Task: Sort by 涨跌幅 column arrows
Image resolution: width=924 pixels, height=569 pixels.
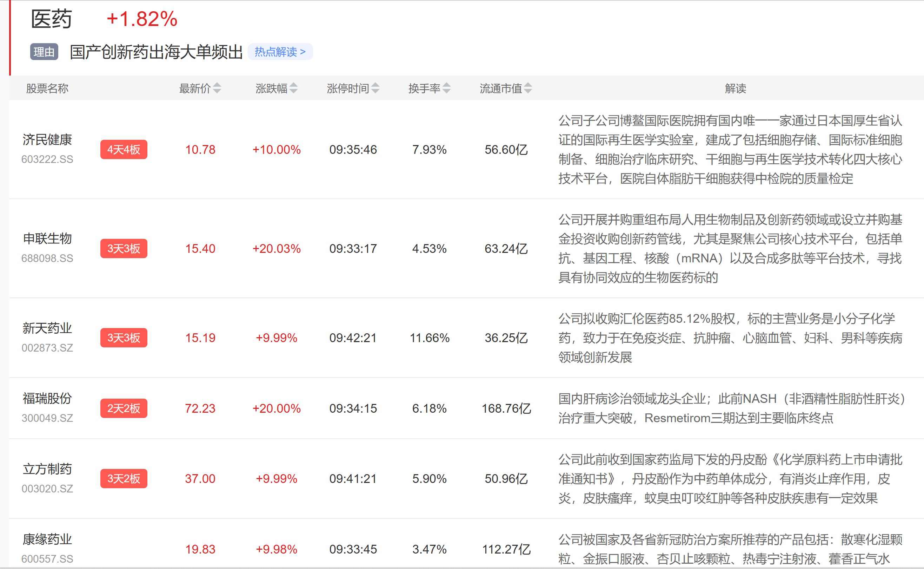Action: tap(294, 89)
